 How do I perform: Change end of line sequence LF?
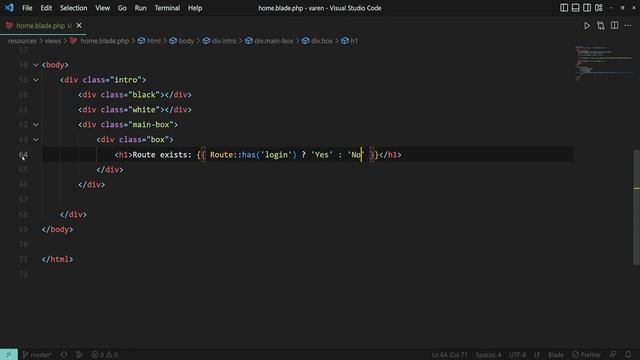click(x=537, y=355)
